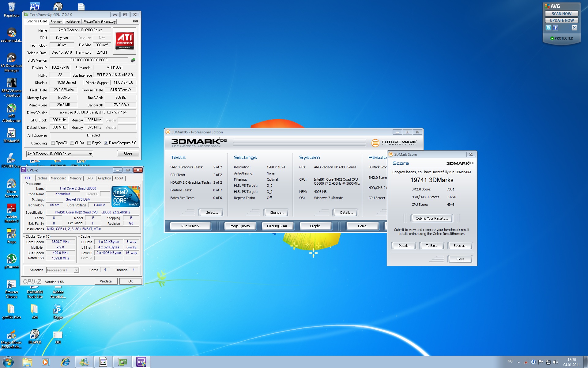Image resolution: width=588 pixels, height=368 pixels.
Task: Open the Browser Choice desktop icon
Action: click(11, 289)
